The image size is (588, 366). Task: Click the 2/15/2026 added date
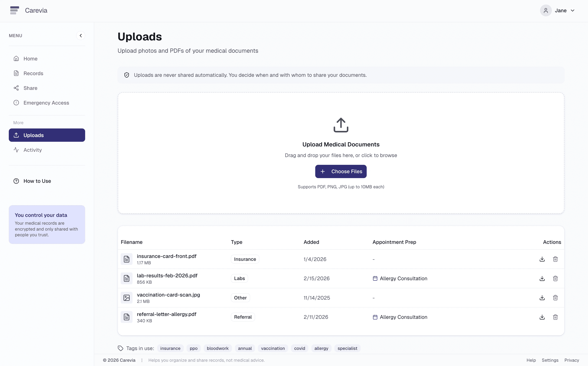pyautogui.click(x=316, y=278)
